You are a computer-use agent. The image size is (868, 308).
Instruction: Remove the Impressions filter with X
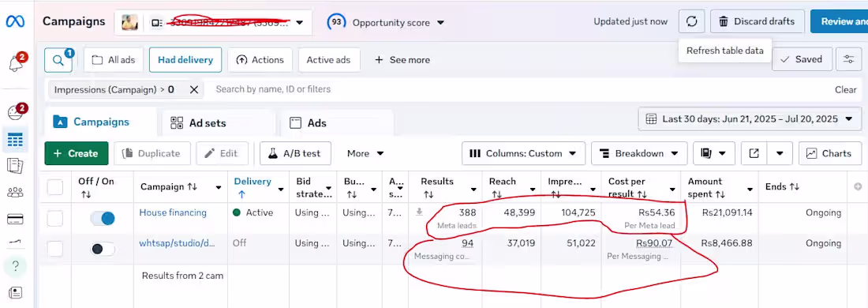pos(194,89)
